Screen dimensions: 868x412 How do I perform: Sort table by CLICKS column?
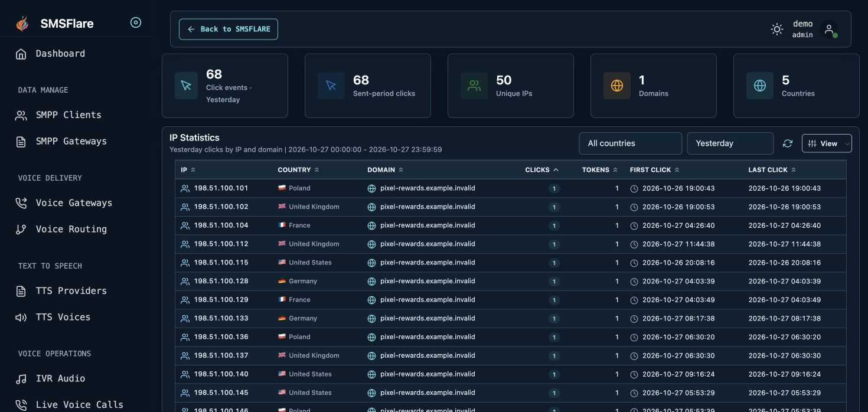tap(542, 170)
